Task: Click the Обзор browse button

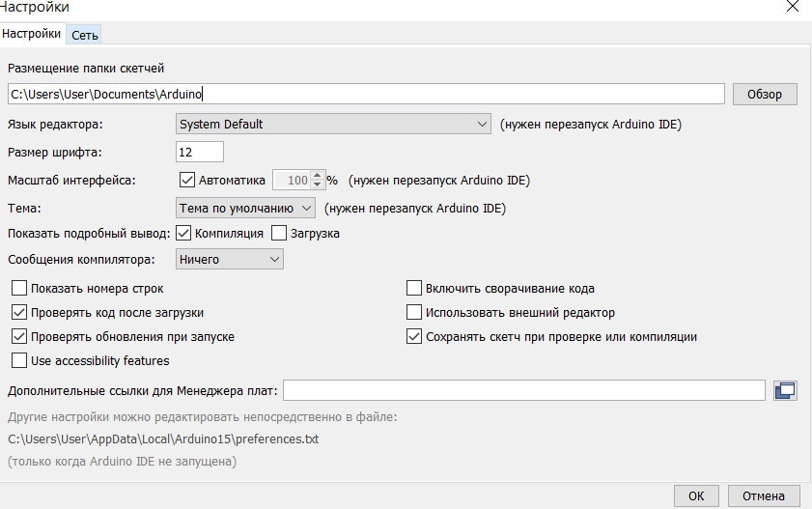Action: point(765,95)
